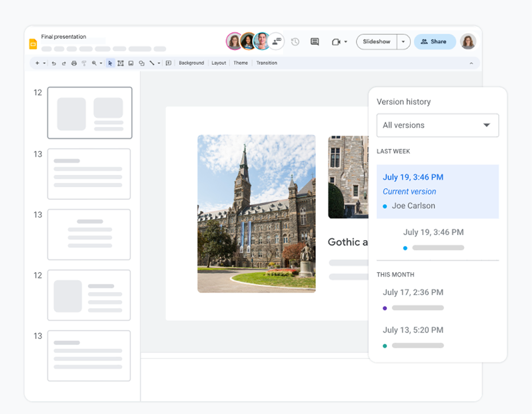Select the July 17, 2:36 PM version

click(x=413, y=293)
